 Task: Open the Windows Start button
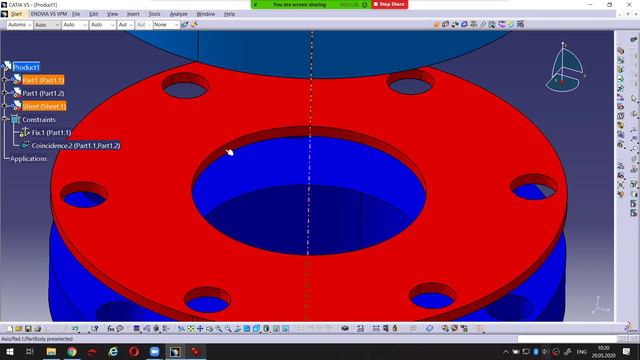pos(10,351)
